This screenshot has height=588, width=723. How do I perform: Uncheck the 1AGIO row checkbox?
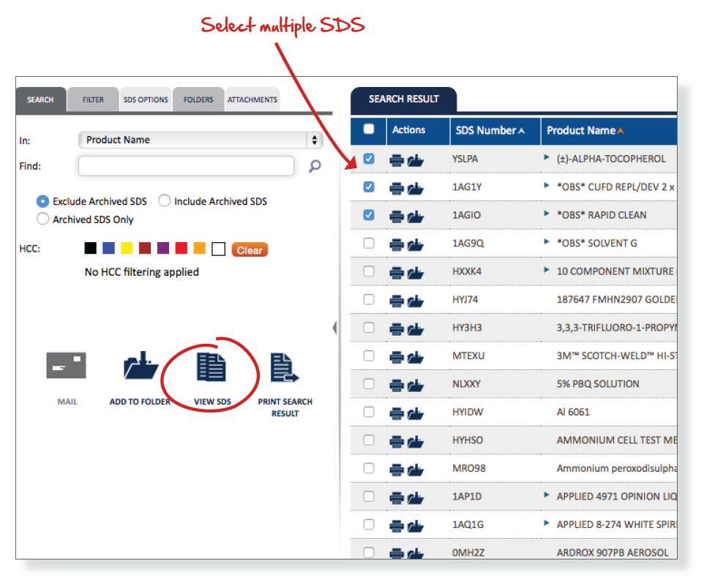[369, 215]
